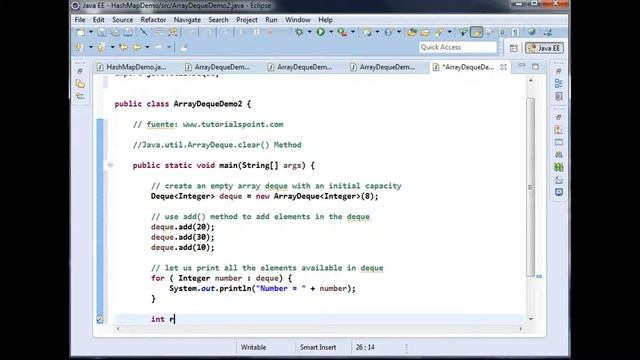
Task: Open the Navigate menu
Action: click(x=187, y=20)
